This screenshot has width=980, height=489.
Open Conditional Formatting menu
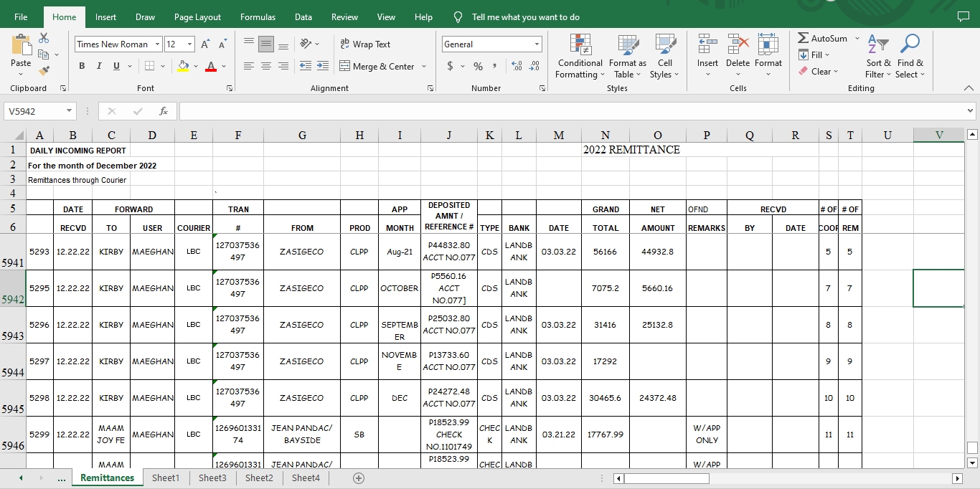tap(580, 56)
